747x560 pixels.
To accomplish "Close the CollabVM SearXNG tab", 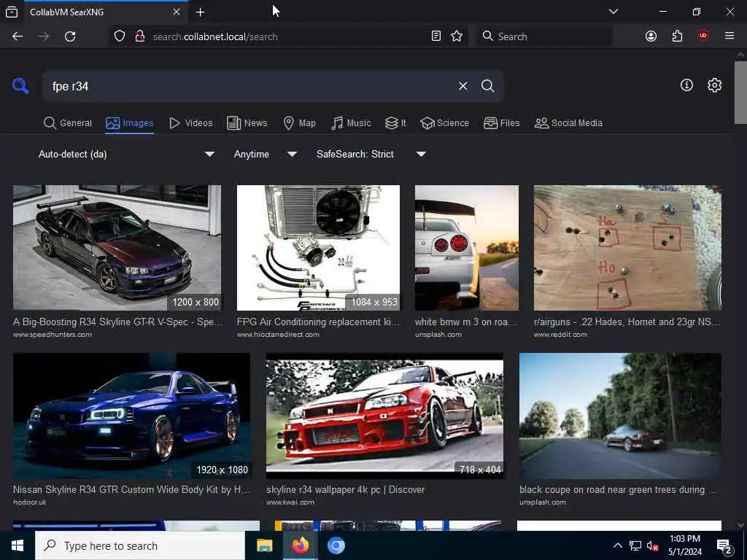I will pyautogui.click(x=177, y=12).
